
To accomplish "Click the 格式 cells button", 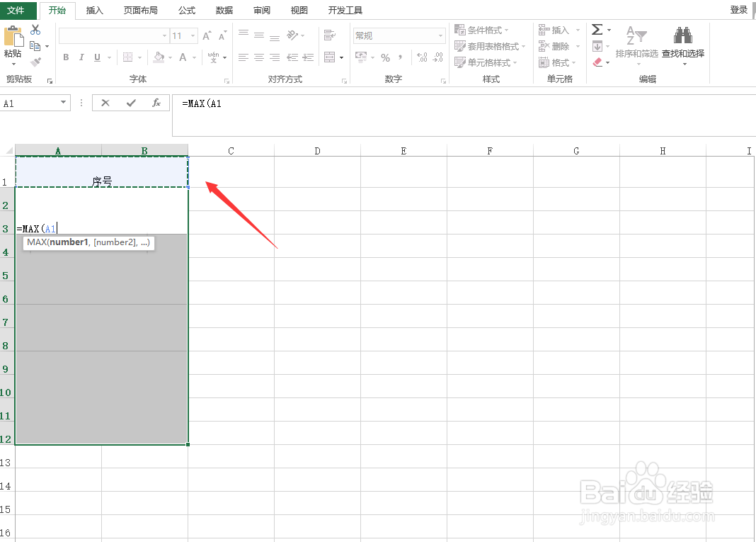I will [x=557, y=63].
